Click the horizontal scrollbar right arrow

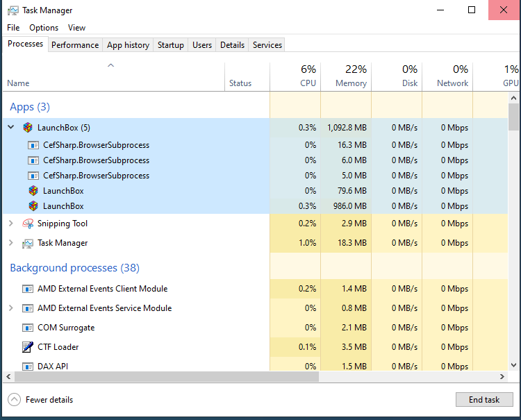[502, 376]
